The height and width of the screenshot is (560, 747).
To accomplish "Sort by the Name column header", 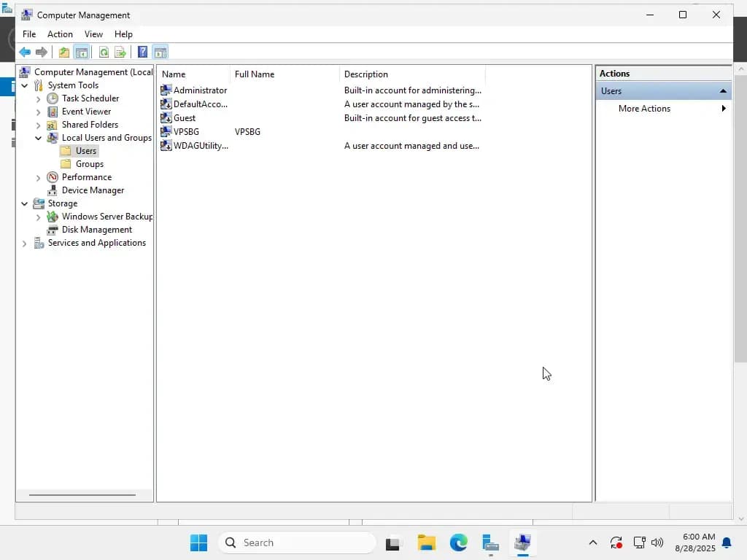I will coord(194,74).
